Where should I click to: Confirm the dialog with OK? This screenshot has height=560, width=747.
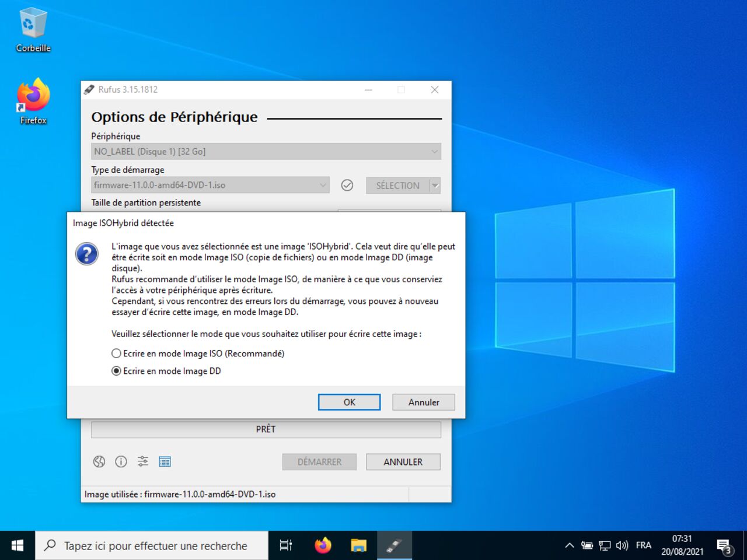tap(349, 402)
